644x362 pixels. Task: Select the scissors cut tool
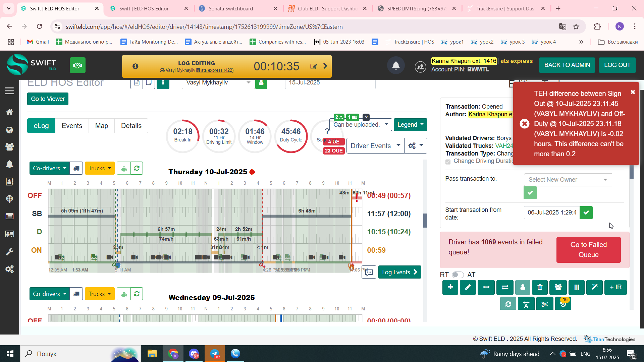(544, 304)
